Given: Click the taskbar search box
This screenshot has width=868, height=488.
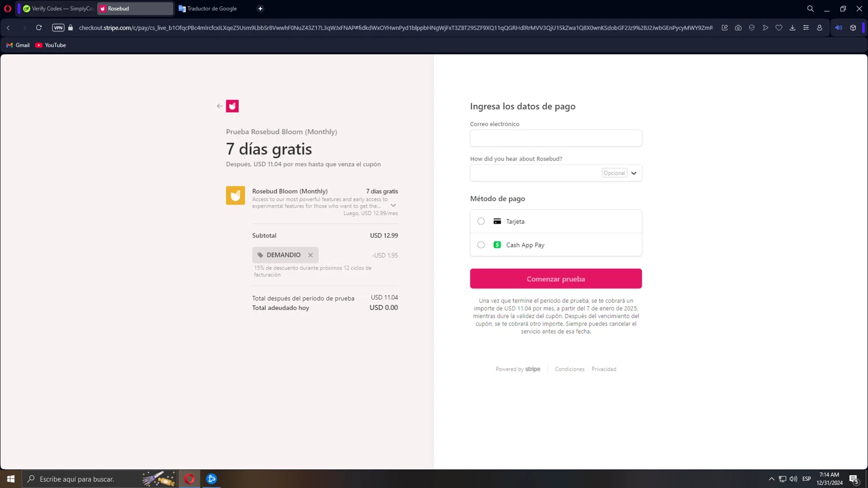Looking at the screenshot, I should point(100,479).
